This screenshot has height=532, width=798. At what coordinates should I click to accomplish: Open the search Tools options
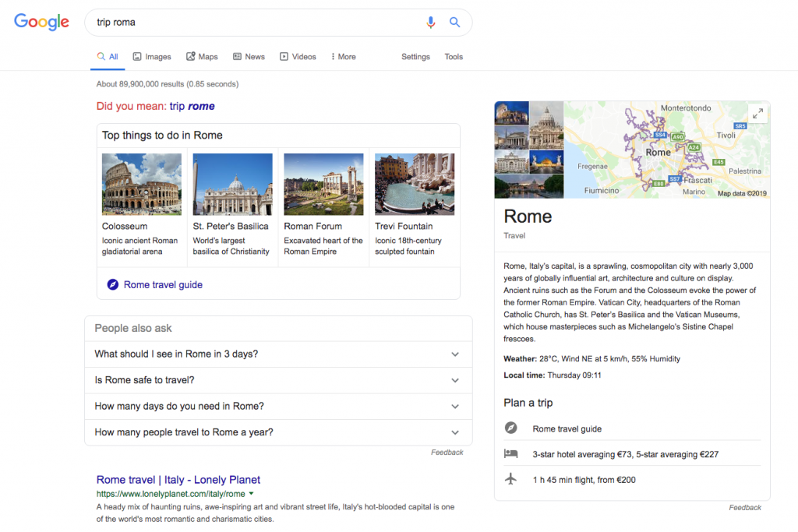(x=454, y=56)
